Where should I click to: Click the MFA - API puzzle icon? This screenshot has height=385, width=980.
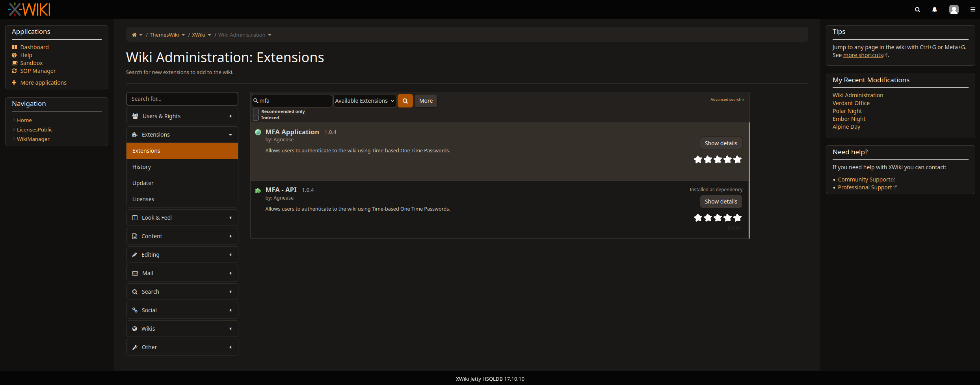[x=258, y=191]
